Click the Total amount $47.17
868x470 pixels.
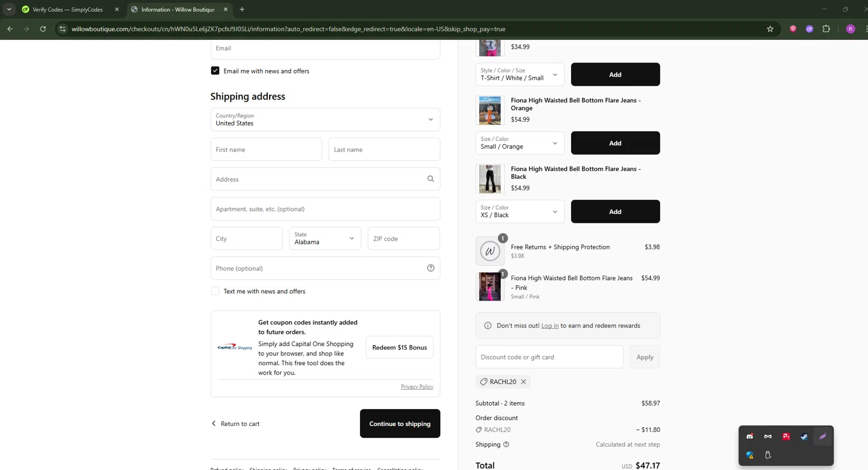[x=648, y=465]
